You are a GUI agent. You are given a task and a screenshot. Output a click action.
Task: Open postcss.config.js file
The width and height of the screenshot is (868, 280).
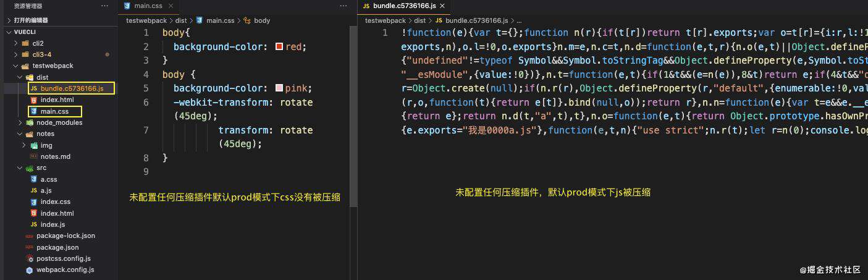pos(64,258)
